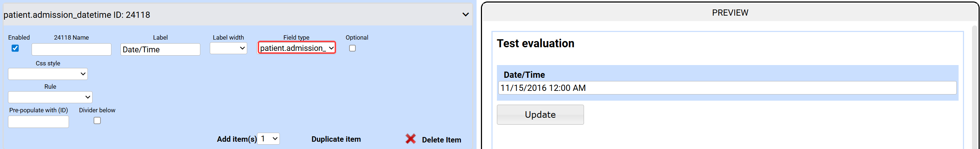Screen dimensions: 980x149
Task: Uncheck the Enabled checkbox
Action: click(15, 48)
